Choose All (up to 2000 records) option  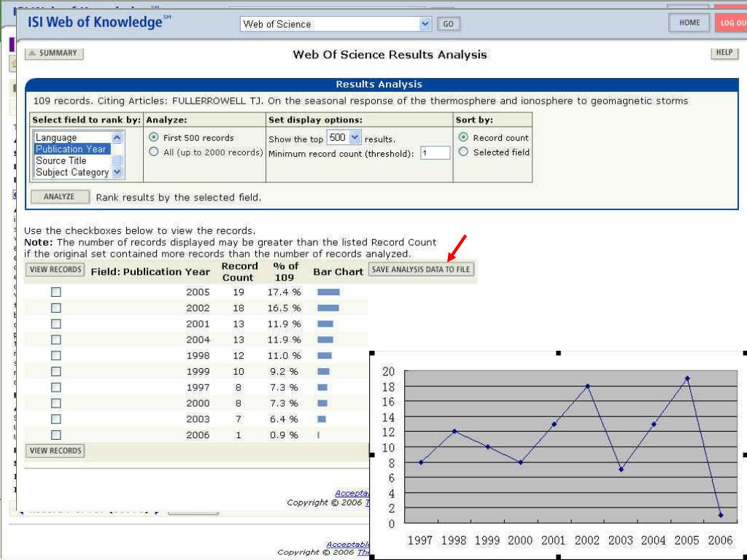[x=153, y=152]
